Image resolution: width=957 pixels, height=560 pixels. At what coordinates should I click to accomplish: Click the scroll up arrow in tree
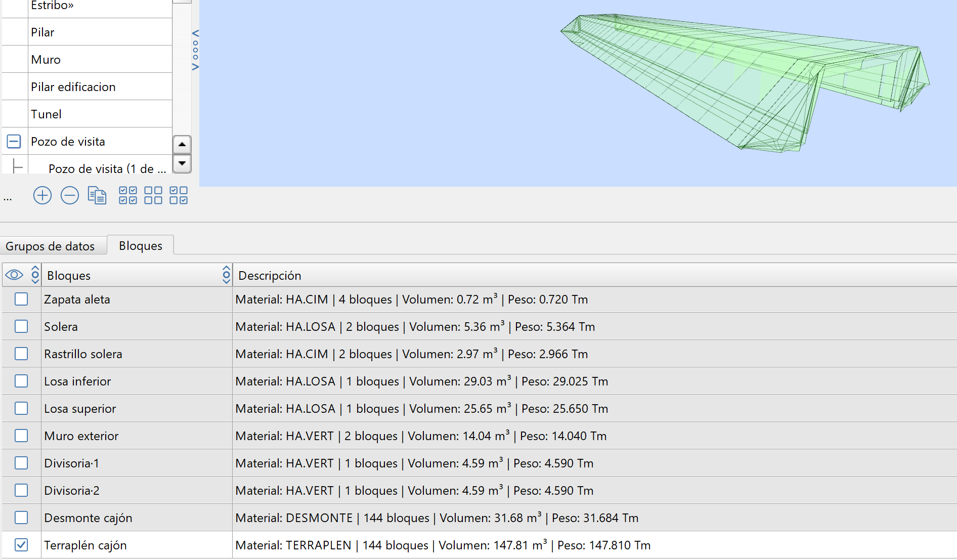click(182, 145)
